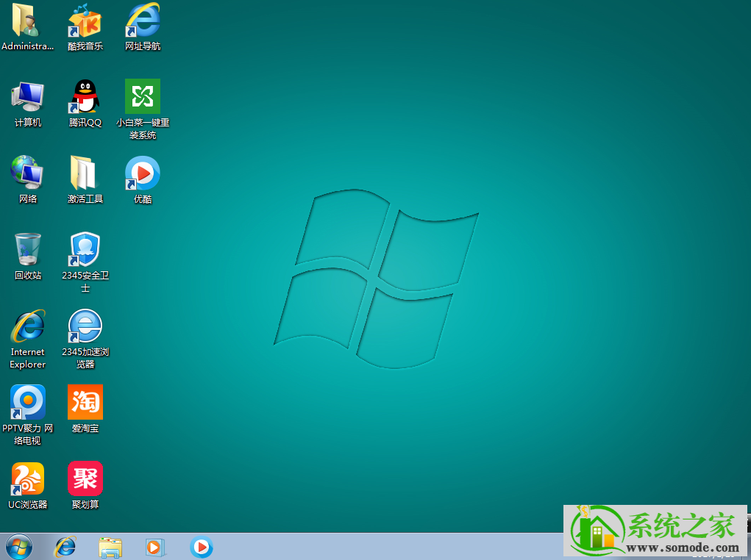This screenshot has width=751, height=560.
Task: Select the 网址导航 desktop shortcut
Action: click(143, 21)
